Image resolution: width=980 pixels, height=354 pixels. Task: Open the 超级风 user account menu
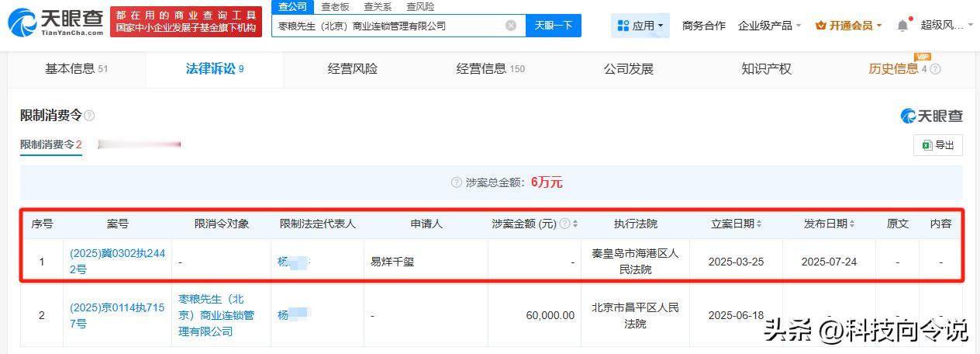click(947, 26)
